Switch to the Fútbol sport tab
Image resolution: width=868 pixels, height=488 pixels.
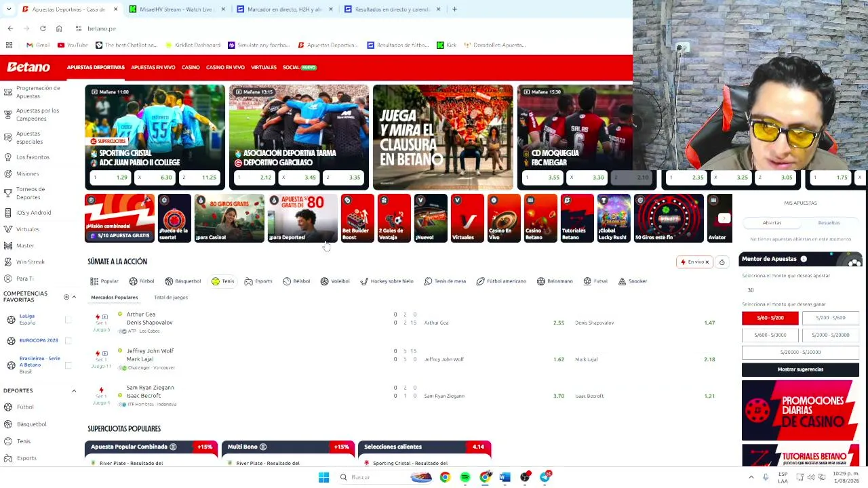142,281
